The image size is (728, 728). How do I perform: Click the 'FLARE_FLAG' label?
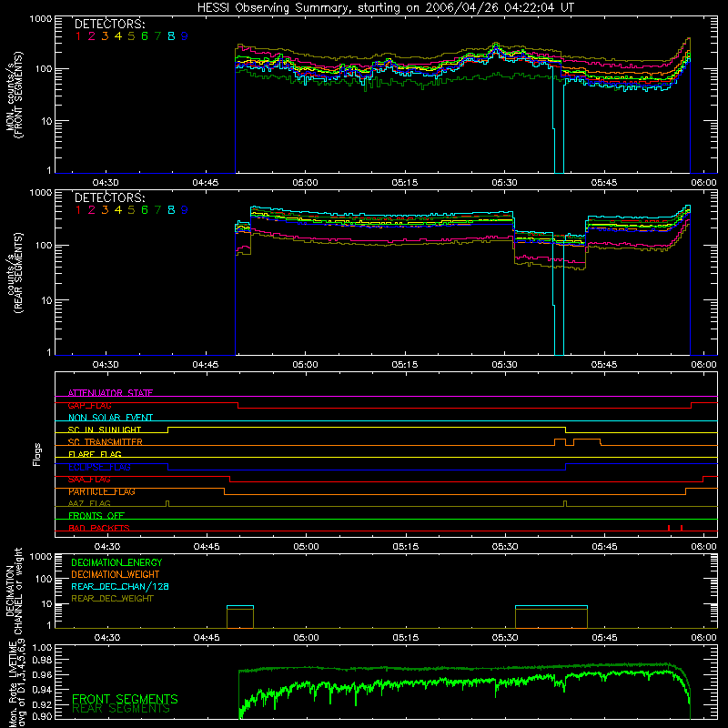pyautogui.click(x=95, y=454)
